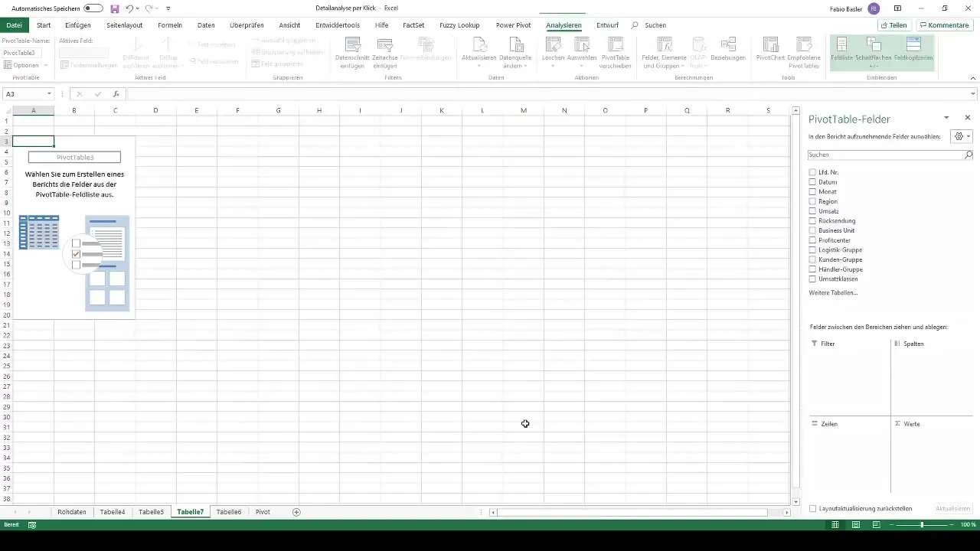This screenshot has width=980, height=551.
Task: Open the Datei tab
Action: (14, 25)
